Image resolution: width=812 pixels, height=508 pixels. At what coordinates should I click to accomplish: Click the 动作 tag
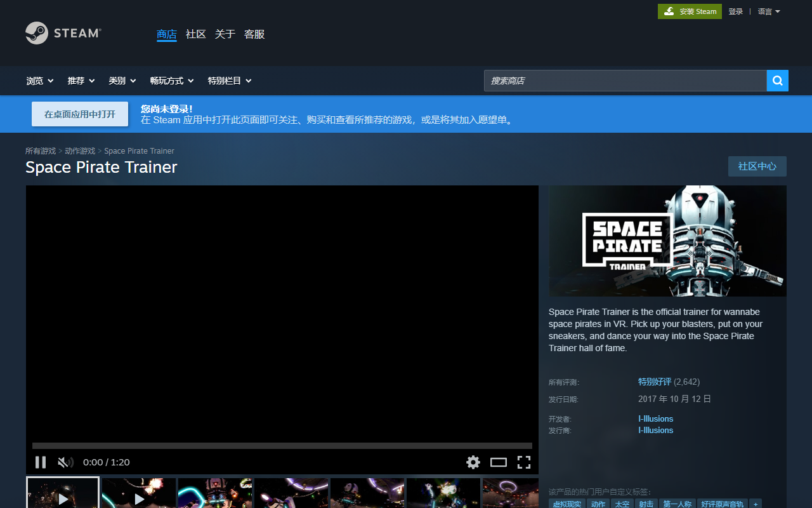click(598, 504)
